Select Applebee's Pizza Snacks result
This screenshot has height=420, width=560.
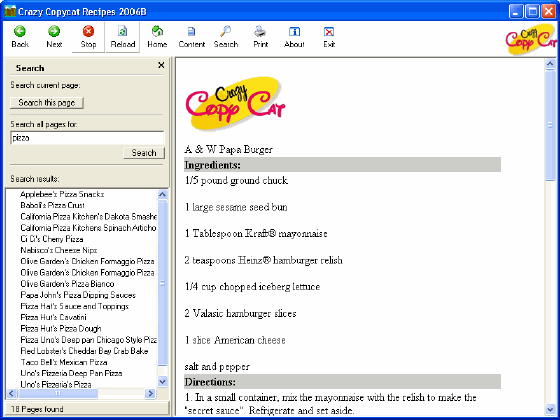pyautogui.click(x=62, y=194)
